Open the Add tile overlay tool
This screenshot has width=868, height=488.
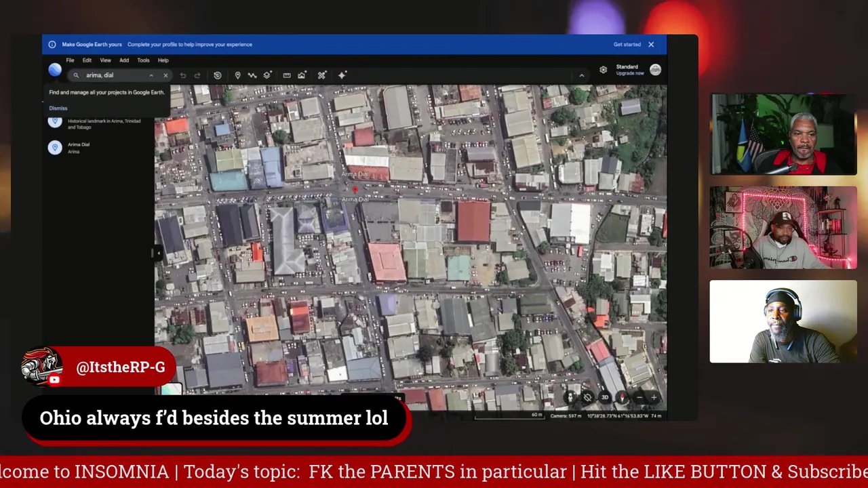point(267,75)
